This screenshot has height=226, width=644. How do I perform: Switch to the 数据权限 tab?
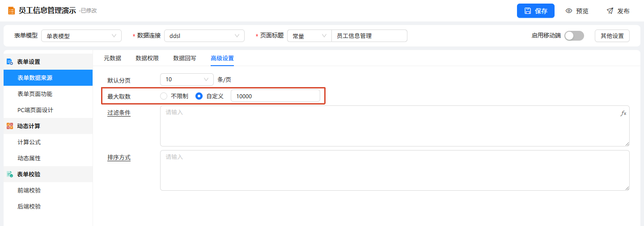pos(147,58)
